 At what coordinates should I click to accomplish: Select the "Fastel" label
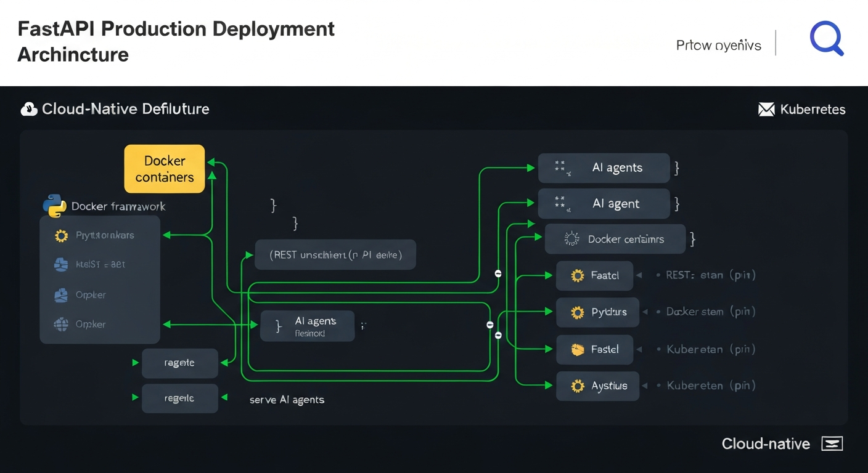(605, 349)
